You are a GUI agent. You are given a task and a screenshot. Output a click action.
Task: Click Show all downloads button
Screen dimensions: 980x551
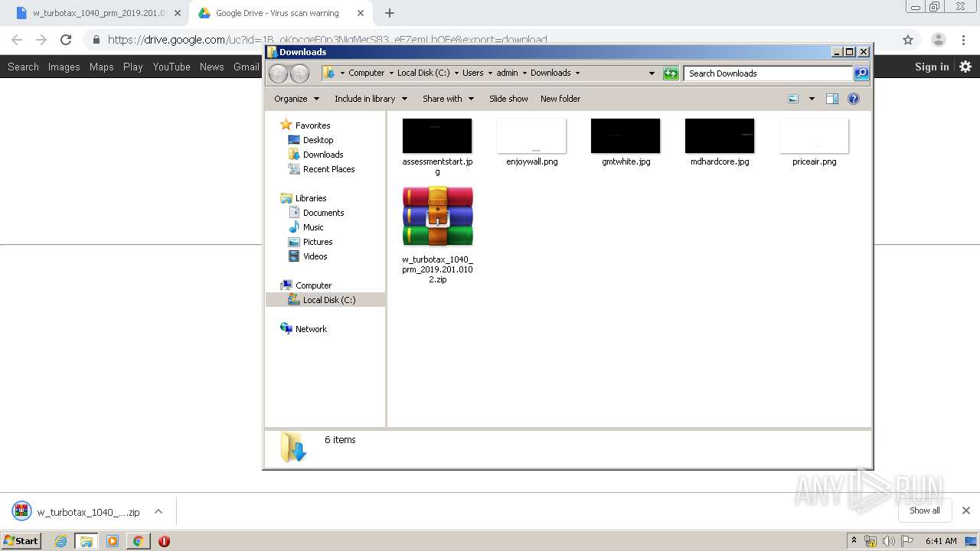pos(925,510)
